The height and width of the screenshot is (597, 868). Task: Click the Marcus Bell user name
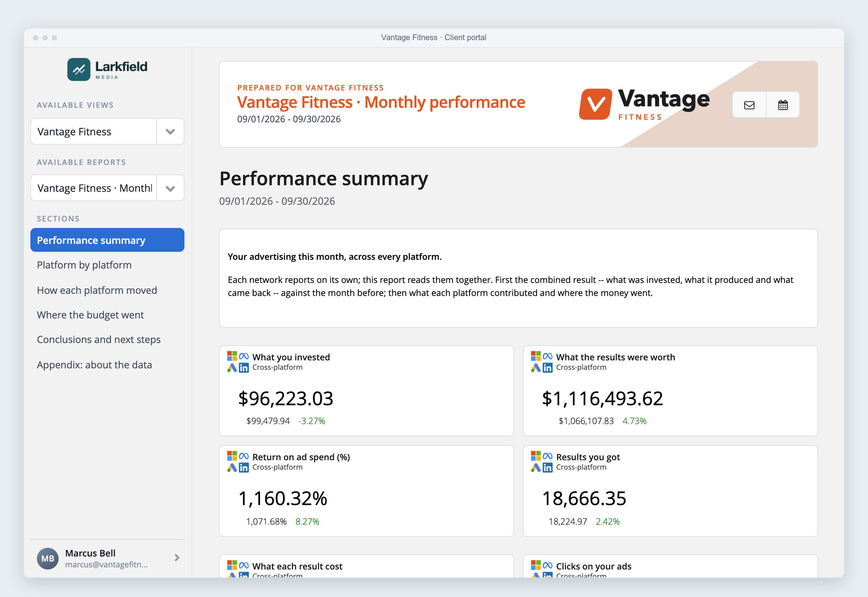pyautogui.click(x=90, y=553)
